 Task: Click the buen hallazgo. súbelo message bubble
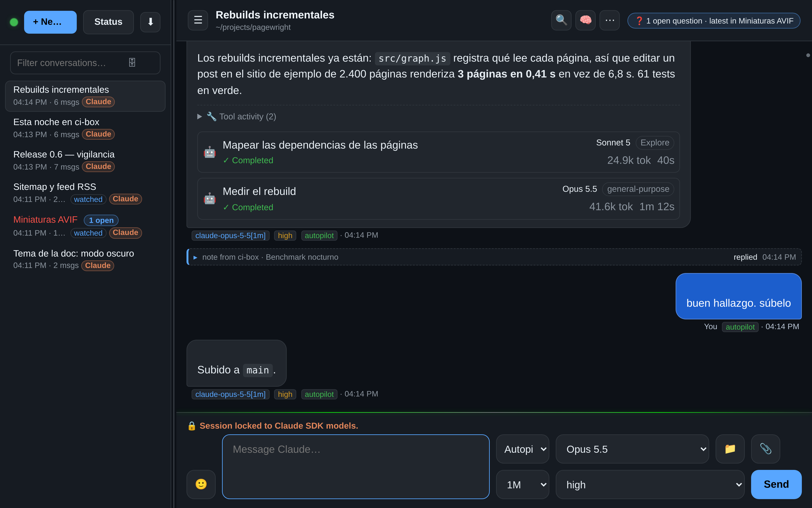[x=738, y=296]
